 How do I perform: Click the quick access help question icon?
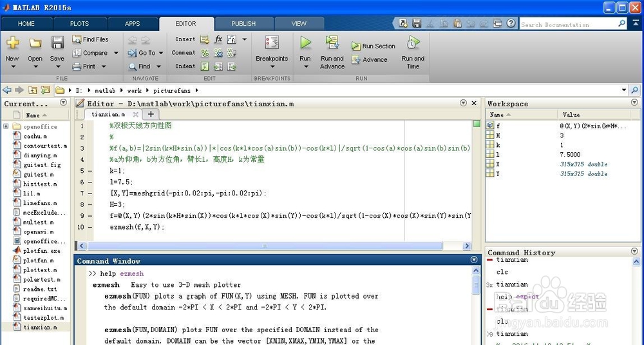(511, 23)
